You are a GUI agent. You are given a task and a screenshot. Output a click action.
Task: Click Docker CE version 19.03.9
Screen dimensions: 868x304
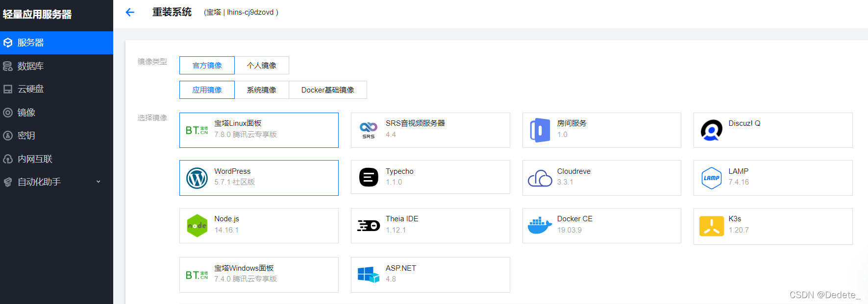(x=570, y=230)
